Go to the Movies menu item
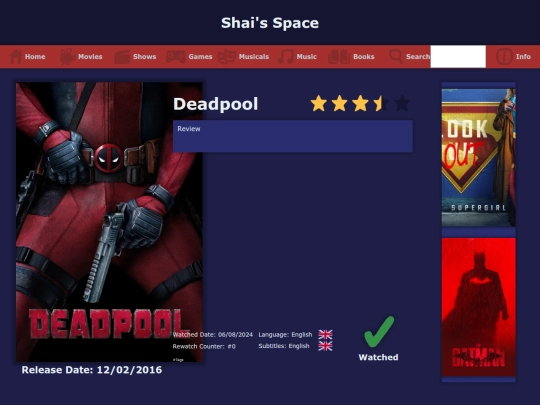The image size is (540, 405). tap(90, 56)
